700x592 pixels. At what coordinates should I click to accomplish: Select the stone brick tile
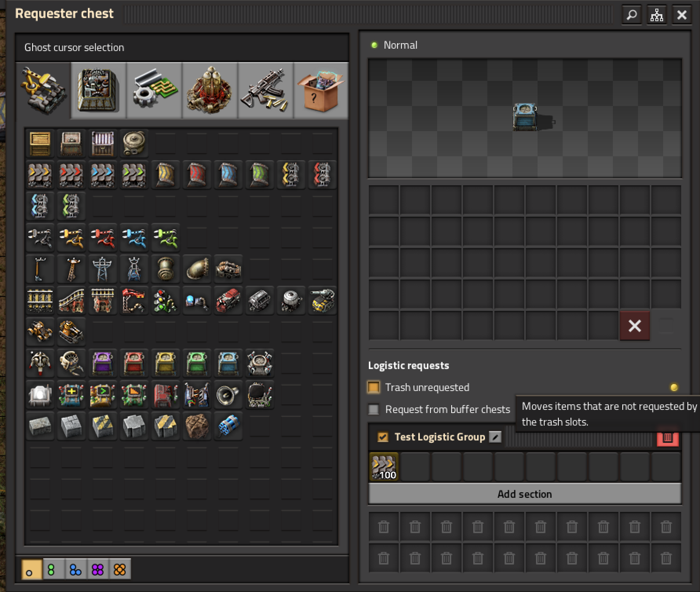tap(40, 426)
